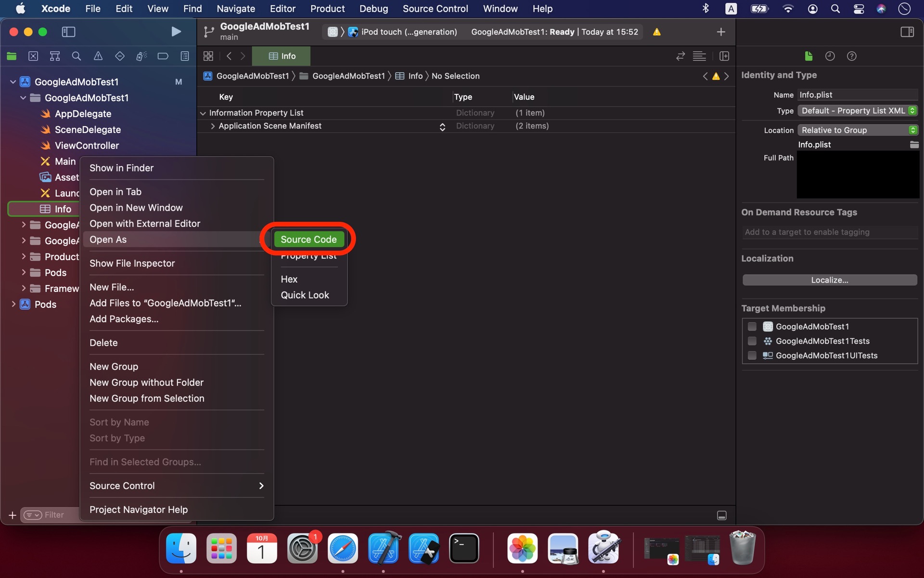Collapse GoogleAdMobTest1 group folder
This screenshot has width=924, height=578.
(x=23, y=98)
